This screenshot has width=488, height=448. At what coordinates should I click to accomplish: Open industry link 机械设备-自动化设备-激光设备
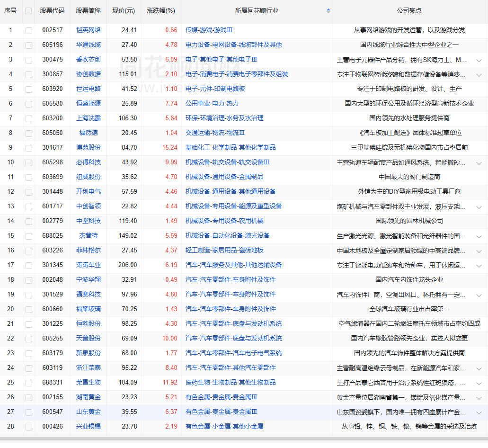click(x=228, y=236)
